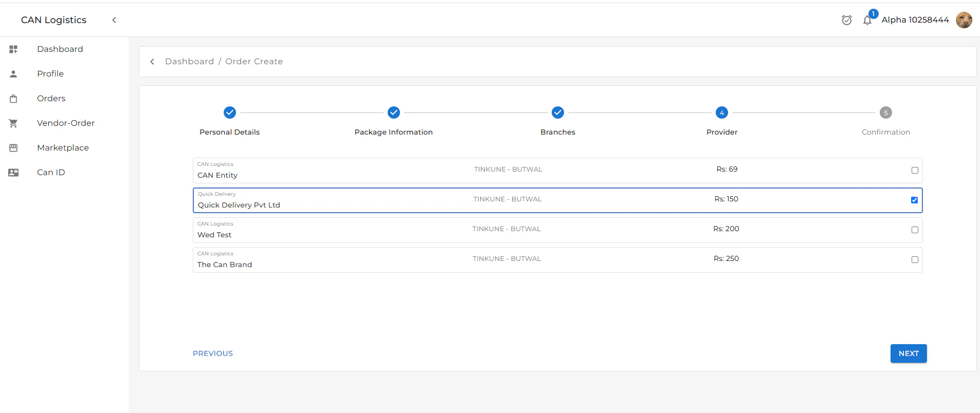Screen dimensions: 980x413
Task: Click the Package Information step checkmark
Action: pos(394,112)
